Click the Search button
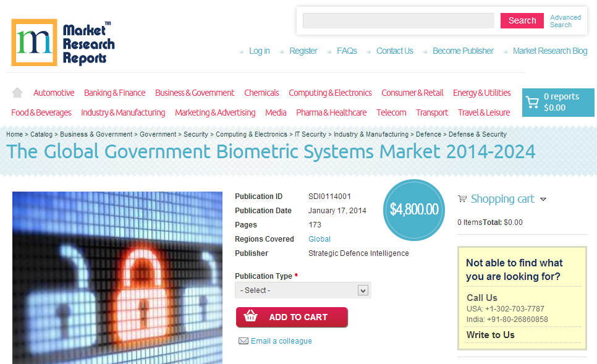This screenshot has width=597, height=364. (x=522, y=20)
